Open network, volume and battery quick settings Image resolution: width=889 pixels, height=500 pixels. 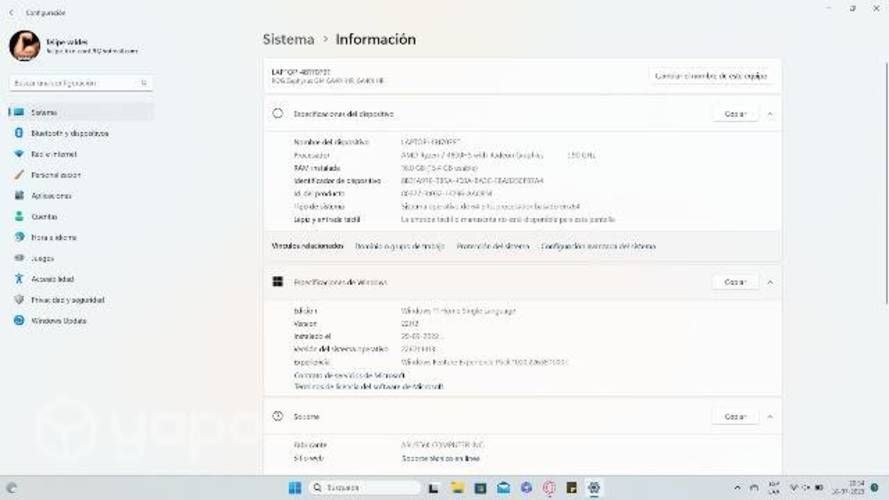(806, 488)
